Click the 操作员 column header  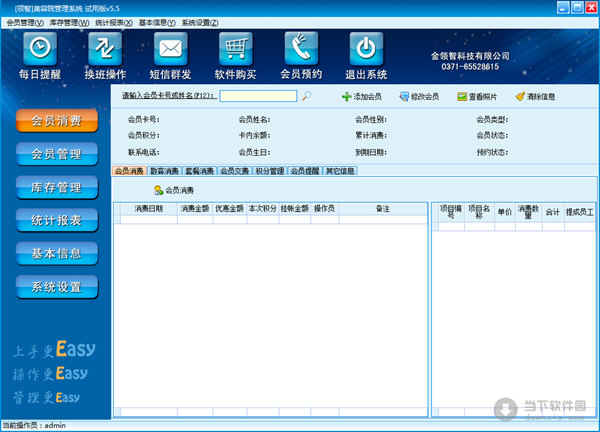[x=324, y=209]
